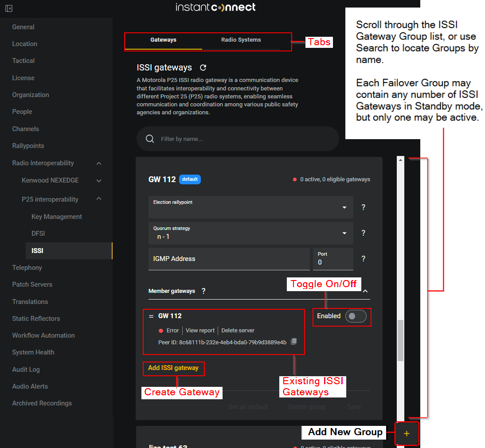Switch to the Radio Systems tab

[241, 40]
